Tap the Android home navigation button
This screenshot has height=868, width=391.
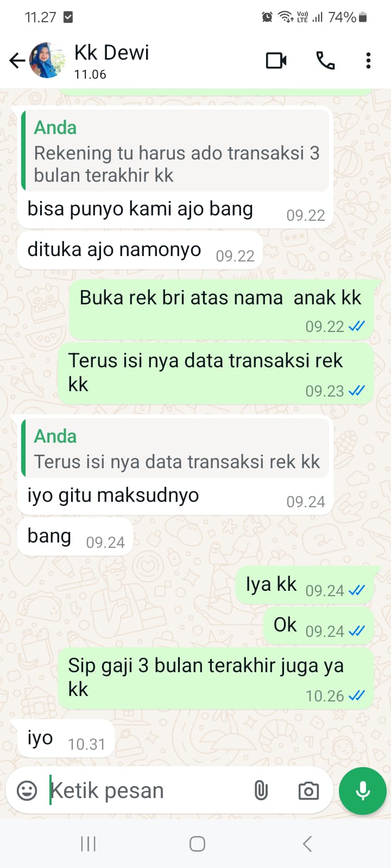click(197, 844)
